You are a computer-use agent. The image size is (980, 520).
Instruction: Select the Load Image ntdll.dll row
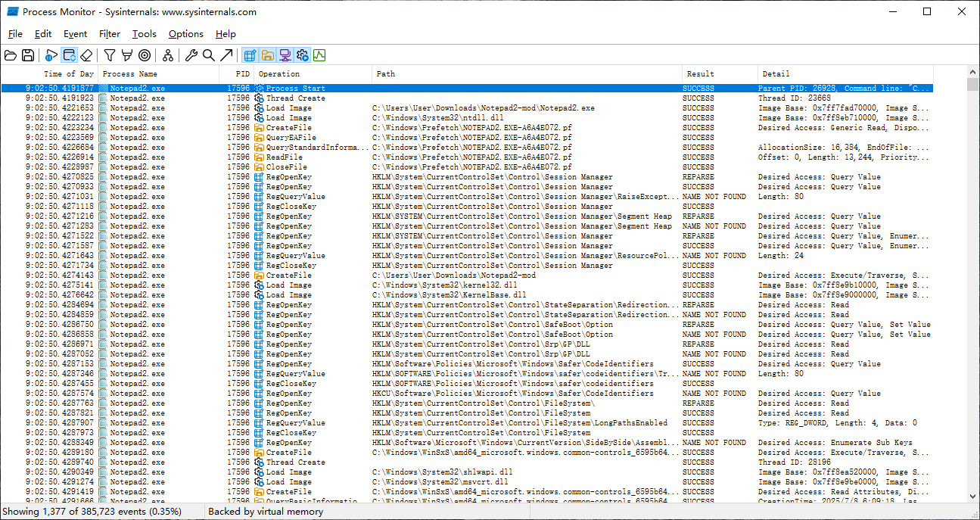[x=467, y=118]
